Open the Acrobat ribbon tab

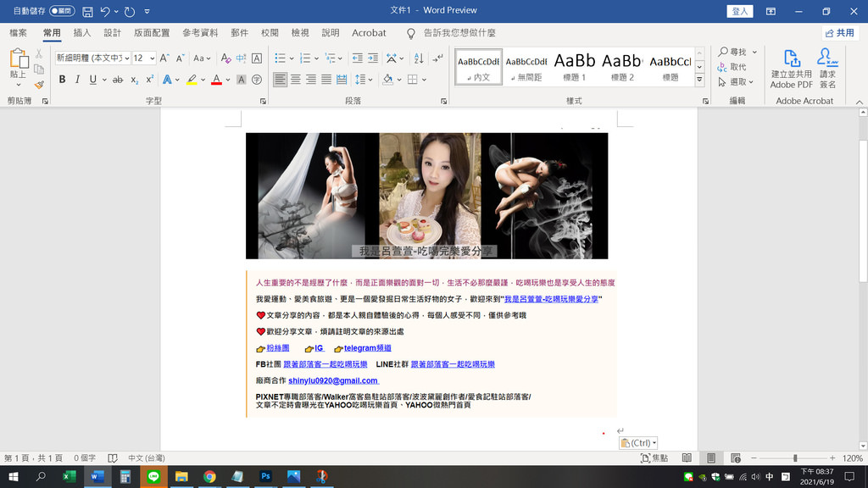369,33
